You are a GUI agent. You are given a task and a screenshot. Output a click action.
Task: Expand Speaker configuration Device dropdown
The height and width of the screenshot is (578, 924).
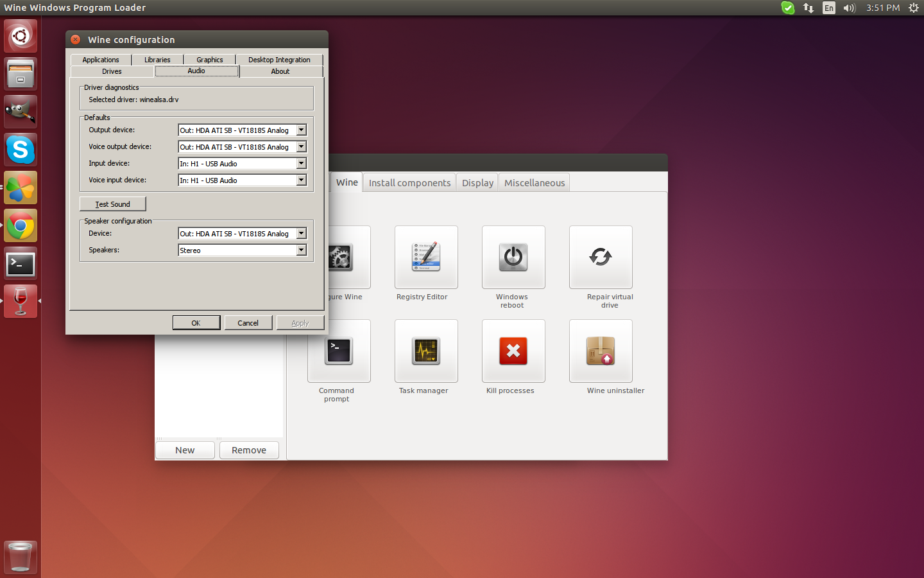pos(301,233)
